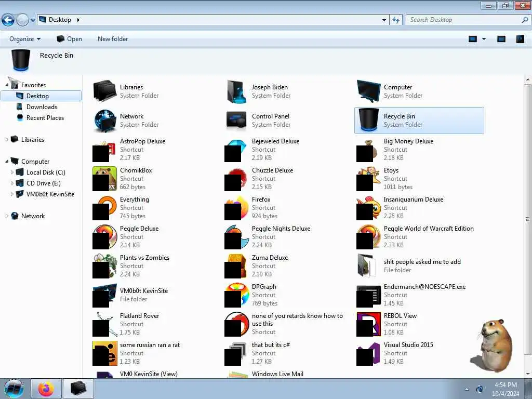Click the Open toolbar command
The width and height of the screenshot is (532, 399).
(70, 39)
